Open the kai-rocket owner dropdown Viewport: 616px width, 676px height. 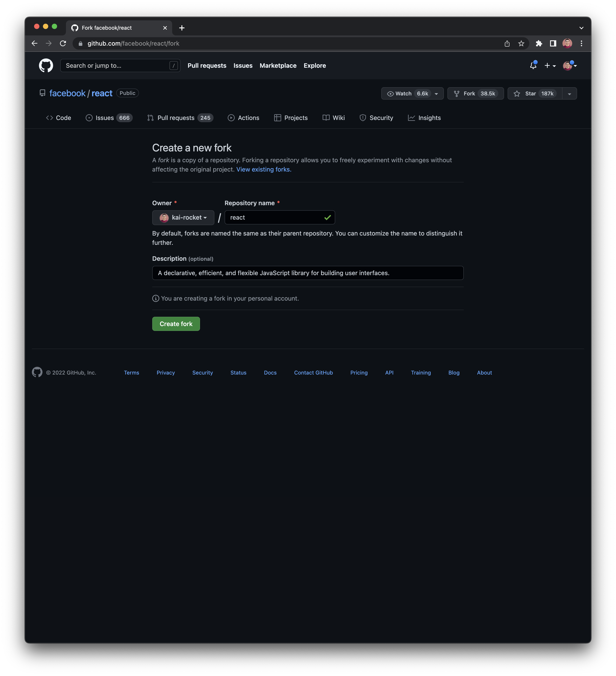point(183,218)
